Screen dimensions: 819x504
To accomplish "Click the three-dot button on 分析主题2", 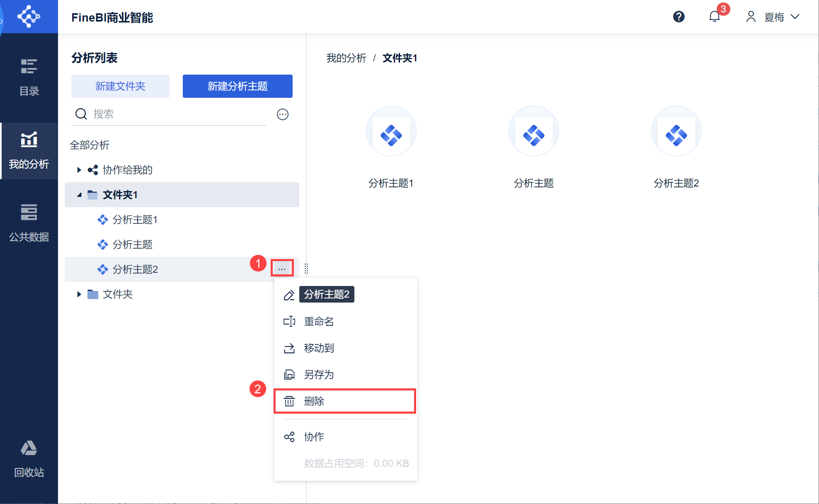I will [282, 269].
